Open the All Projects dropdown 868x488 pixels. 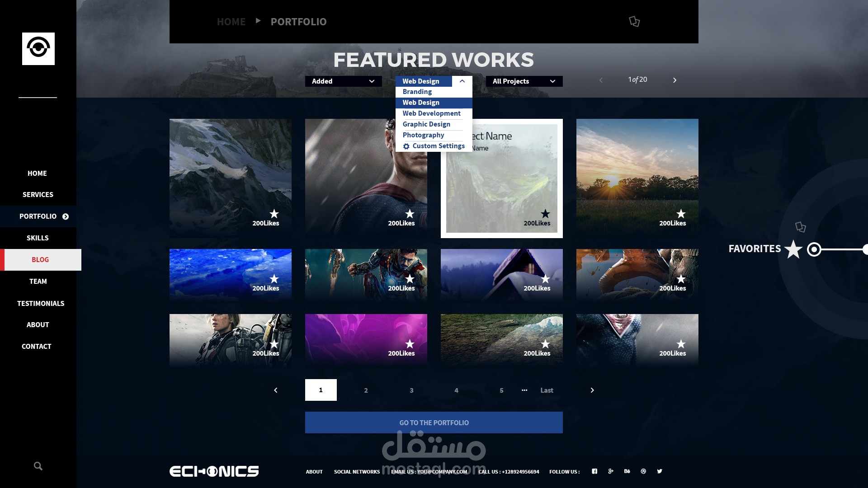pos(524,81)
